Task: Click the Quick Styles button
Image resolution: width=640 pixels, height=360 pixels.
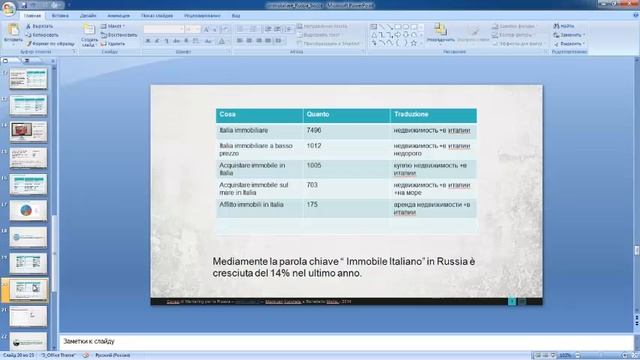Action: [x=473, y=34]
